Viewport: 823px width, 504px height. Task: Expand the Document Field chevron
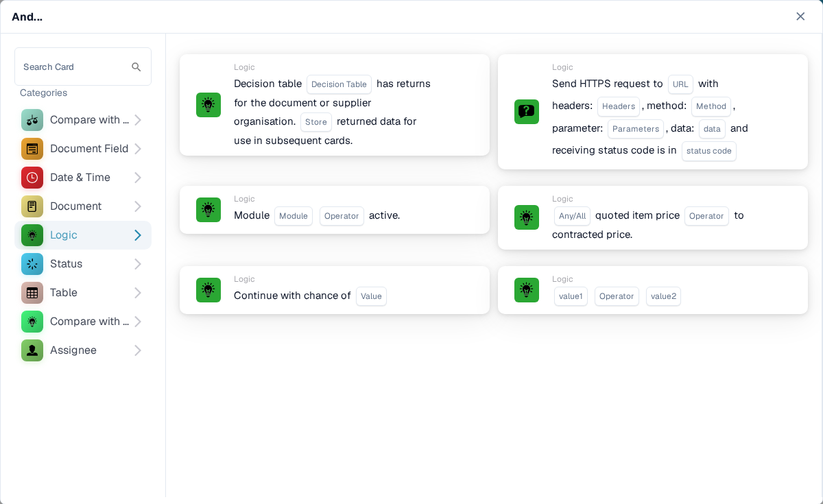[x=138, y=149]
